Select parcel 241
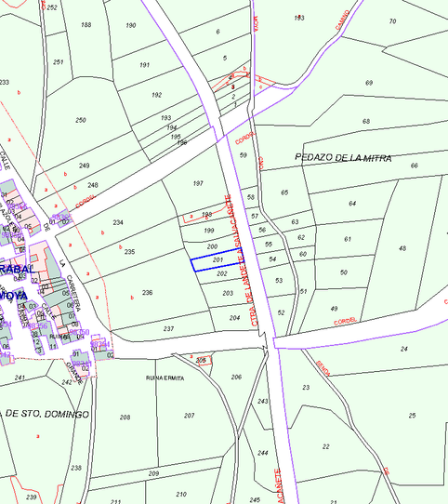448x504 pixels. click(20, 378)
